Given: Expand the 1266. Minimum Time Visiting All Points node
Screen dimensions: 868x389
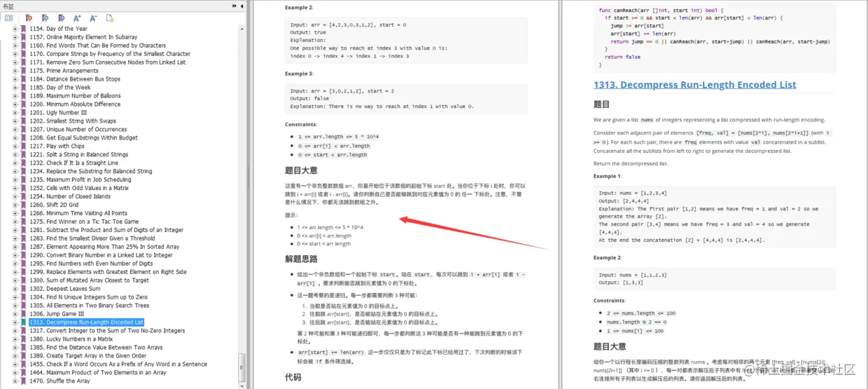Looking at the screenshot, I should pos(15,213).
